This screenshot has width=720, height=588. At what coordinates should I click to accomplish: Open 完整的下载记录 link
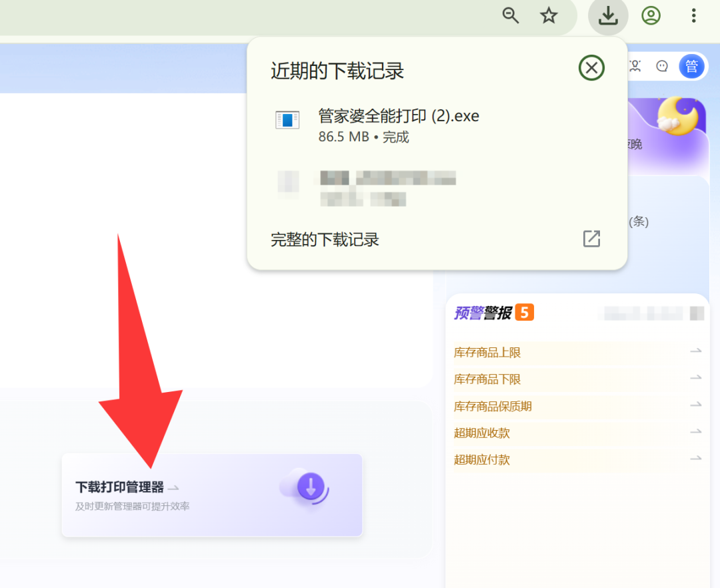tap(325, 239)
